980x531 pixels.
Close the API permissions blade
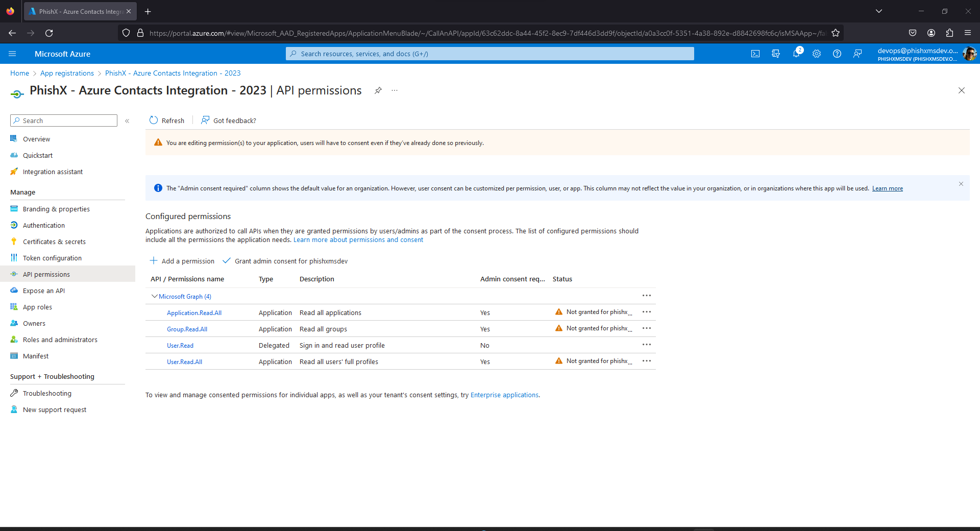coord(962,90)
